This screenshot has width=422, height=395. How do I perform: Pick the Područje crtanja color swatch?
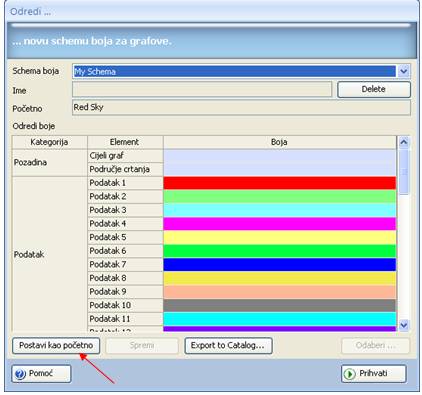pyautogui.click(x=280, y=169)
